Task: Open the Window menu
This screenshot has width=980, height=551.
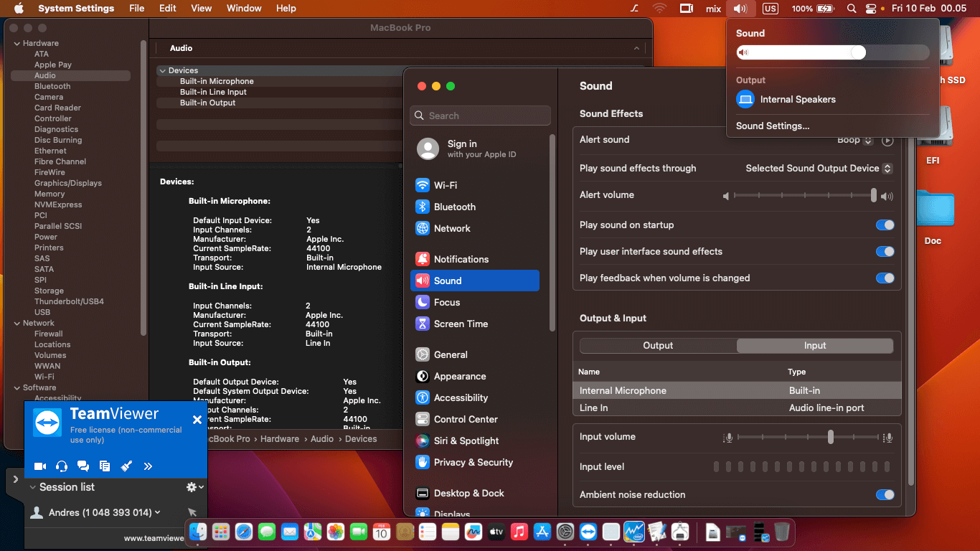Action: pyautogui.click(x=244, y=9)
